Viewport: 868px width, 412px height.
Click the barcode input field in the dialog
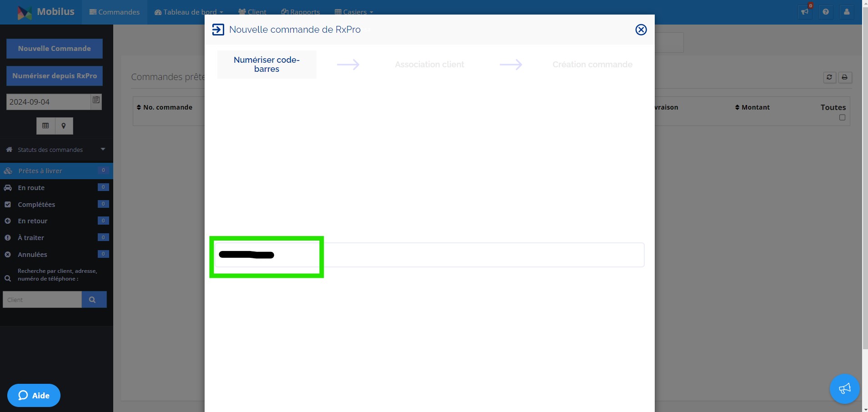point(429,255)
